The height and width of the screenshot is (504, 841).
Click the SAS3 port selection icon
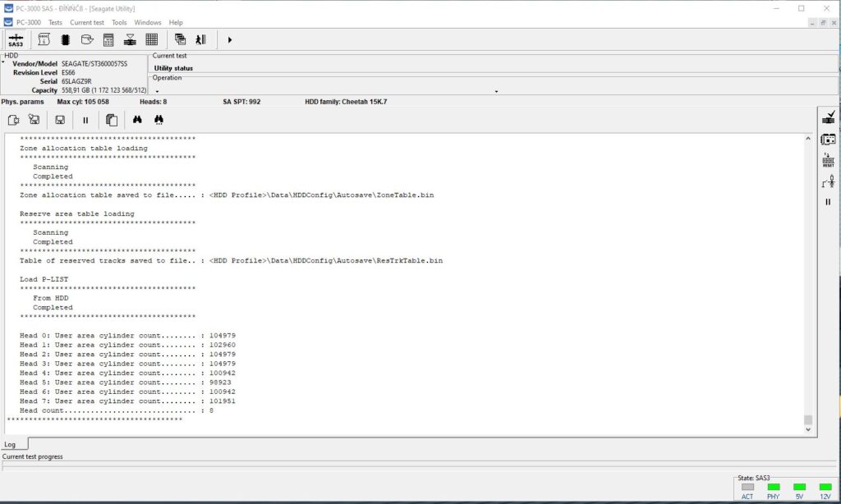[16, 39]
